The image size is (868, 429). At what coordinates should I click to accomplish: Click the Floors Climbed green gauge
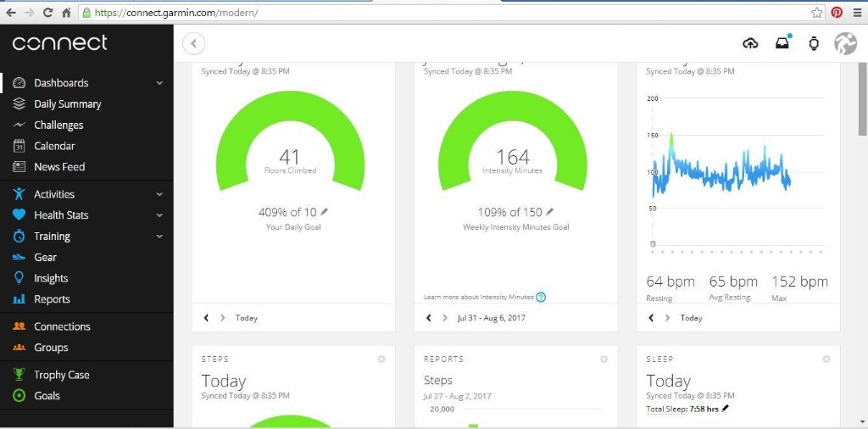pyautogui.click(x=290, y=141)
